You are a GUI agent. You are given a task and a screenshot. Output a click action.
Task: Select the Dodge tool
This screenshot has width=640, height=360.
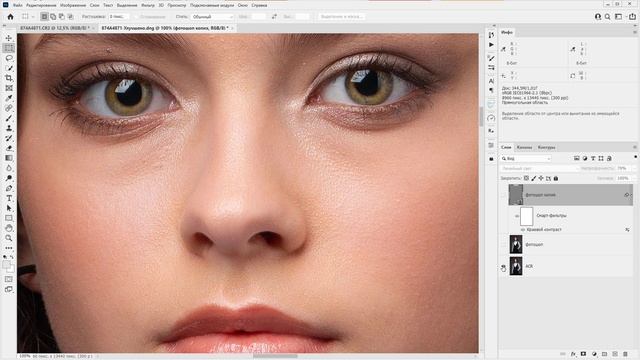(x=9, y=178)
